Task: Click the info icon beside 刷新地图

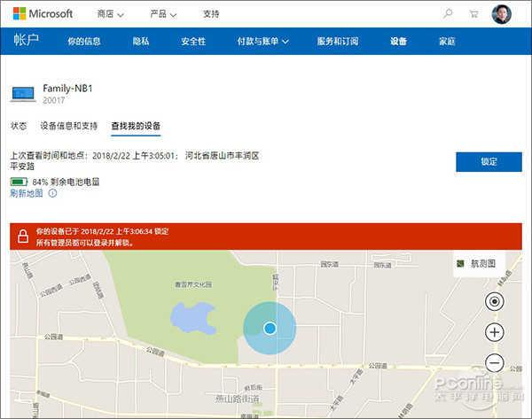Action: click(52, 193)
